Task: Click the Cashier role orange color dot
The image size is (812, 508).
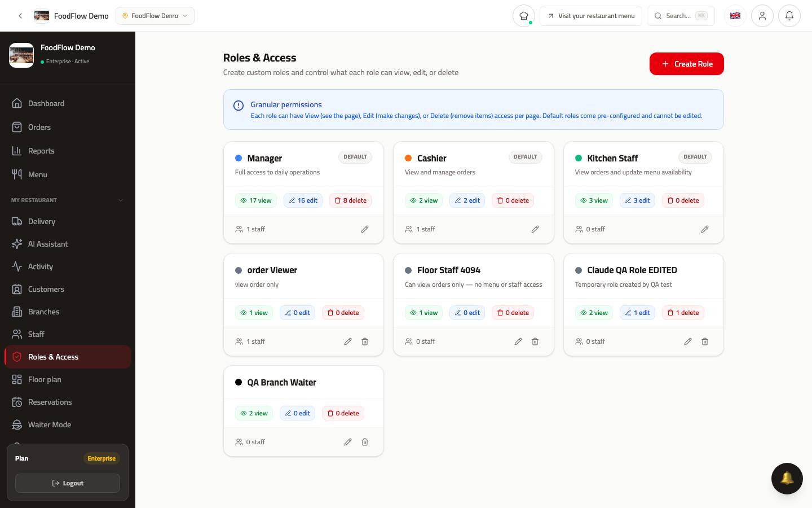Action: [408, 158]
